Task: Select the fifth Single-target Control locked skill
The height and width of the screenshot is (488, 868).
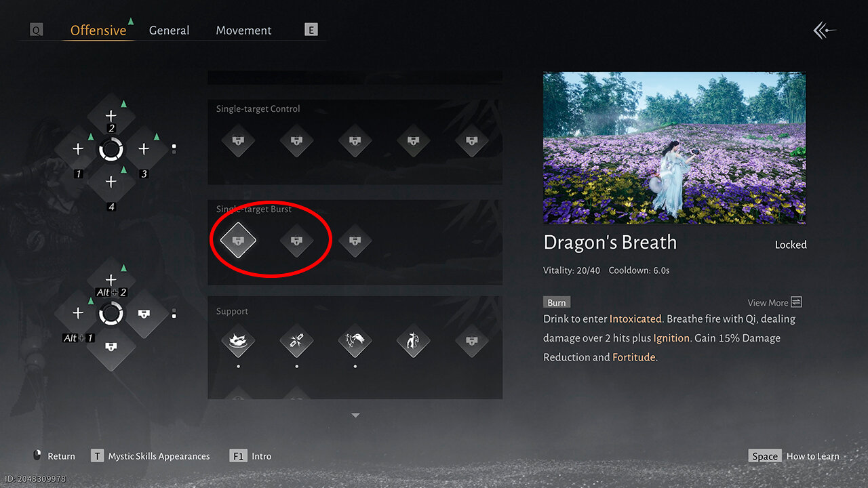Action: (471, 141)
